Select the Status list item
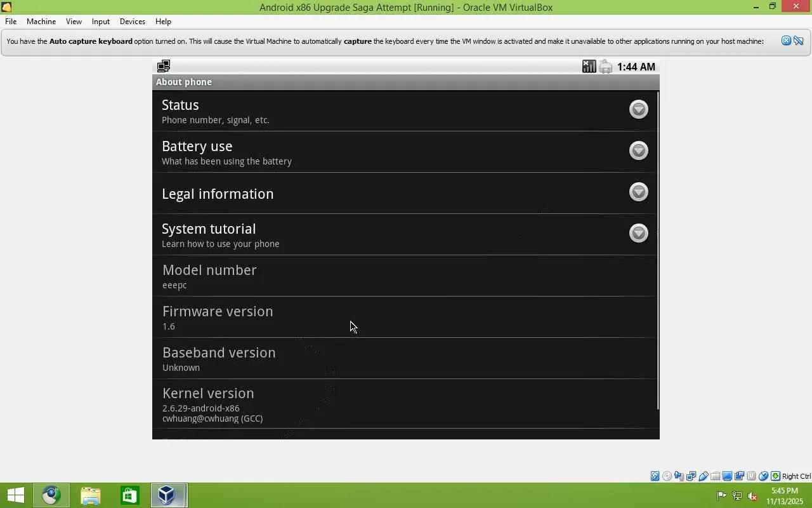 (404, 111)
